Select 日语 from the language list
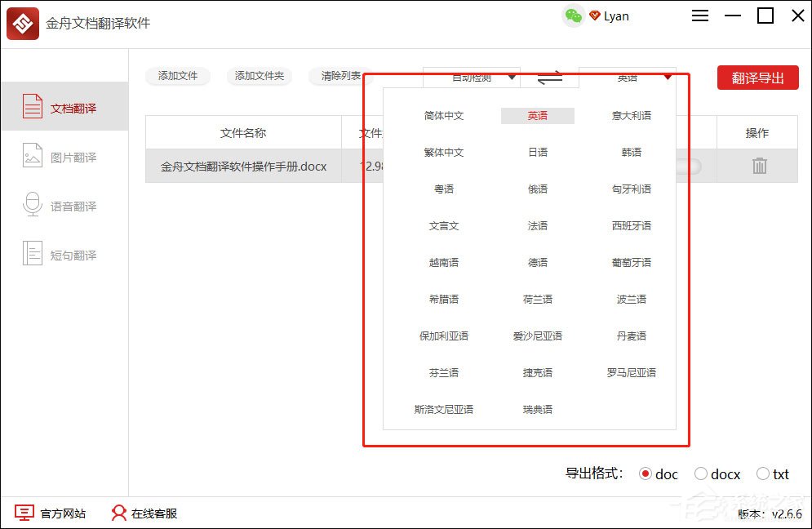Screen dimensions: 812x529 pyautogui.click(x=536, y=153)
